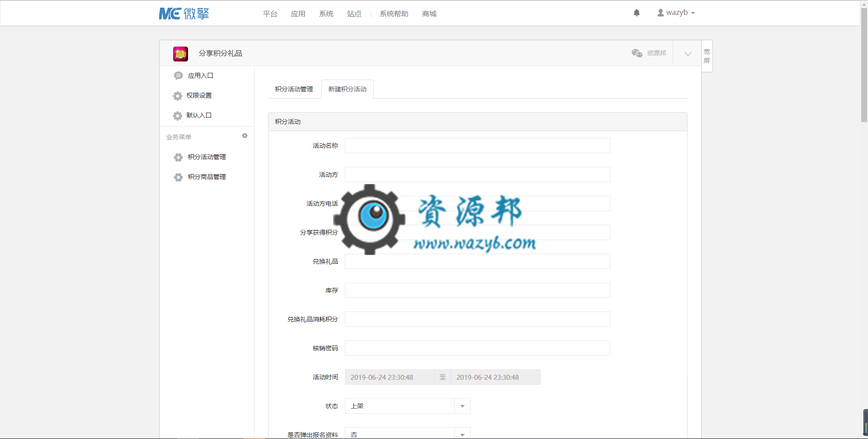Image resolution: width=868 pixels, height=439 pixels.
Task: Go to 应用 in the top navigation
Action: [298, 14]
